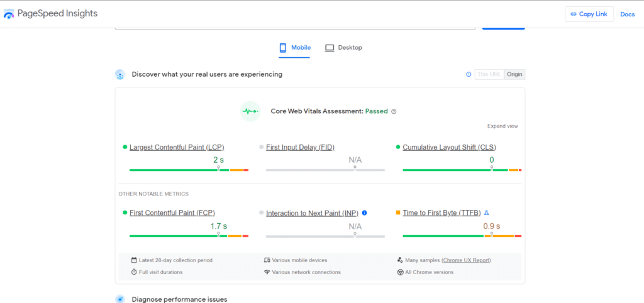Click the blue info icon beside INP
Image resolution: width=644 pixels, height=303 pixels.
[364, 212]
